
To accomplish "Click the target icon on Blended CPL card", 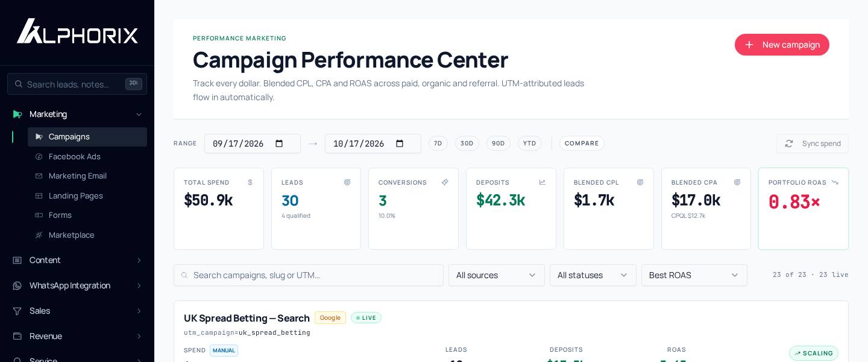I will pyautogui.click(x=640, y=182).
